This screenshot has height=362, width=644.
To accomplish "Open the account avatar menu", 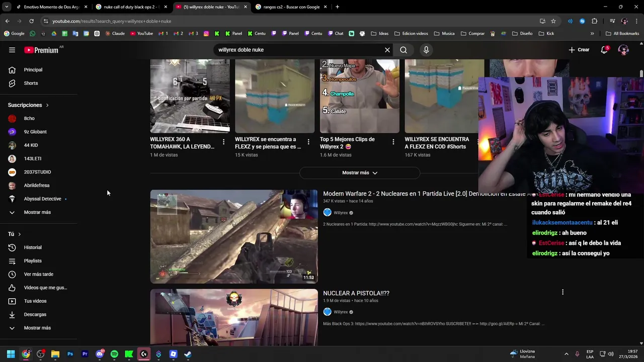I will click(623, 50).
